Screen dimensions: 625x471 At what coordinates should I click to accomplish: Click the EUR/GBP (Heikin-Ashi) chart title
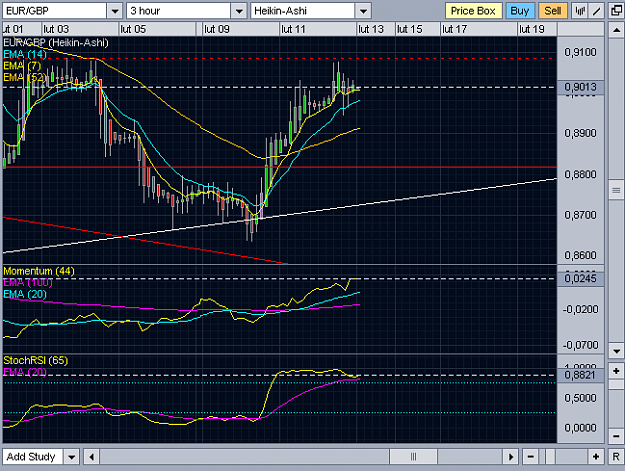click(56, 43)
